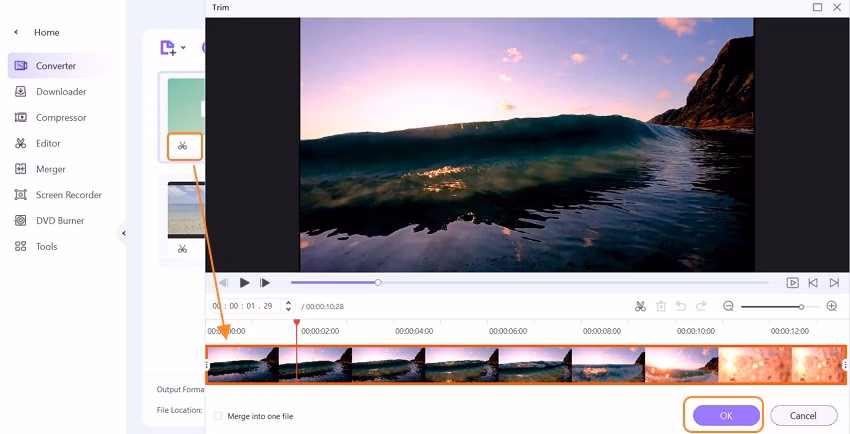Confirm trimming with the OK button

point(726,416)
